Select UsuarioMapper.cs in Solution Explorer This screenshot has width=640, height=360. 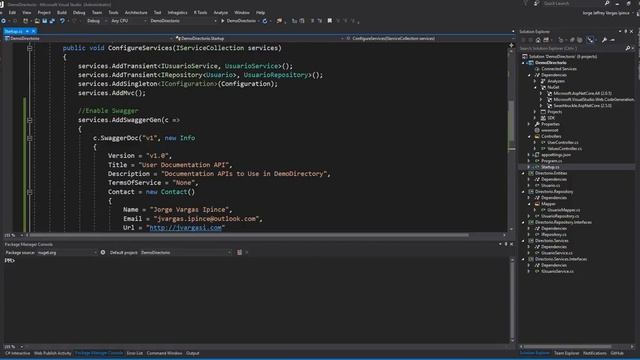click(x=563, y=210)
